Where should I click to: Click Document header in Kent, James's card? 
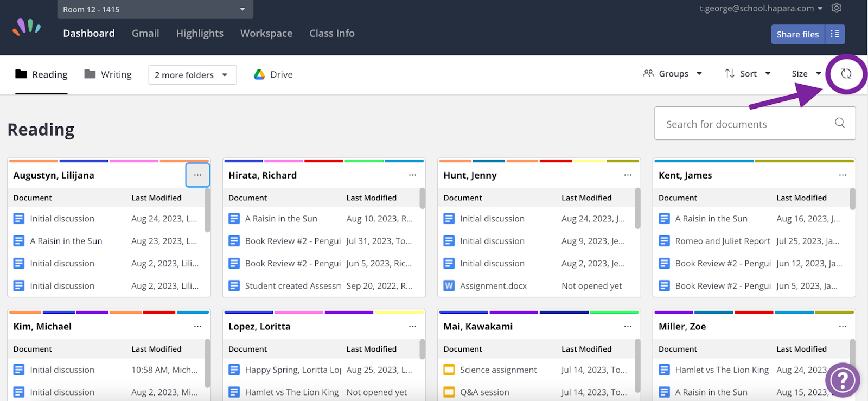678,198
